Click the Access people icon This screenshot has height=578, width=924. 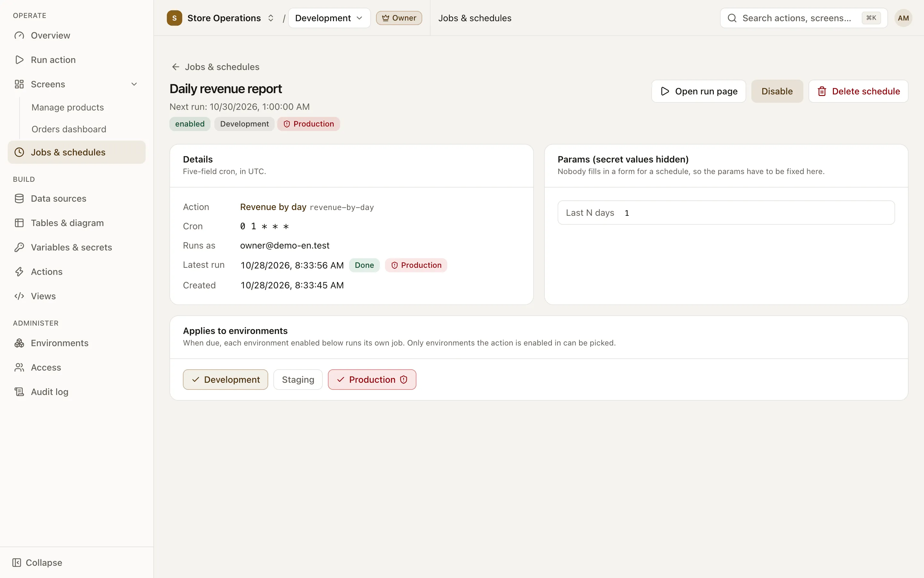click(19, 367)
